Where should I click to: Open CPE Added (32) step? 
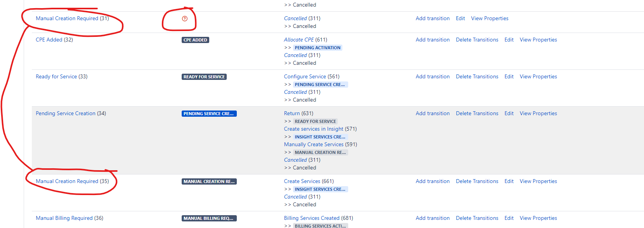click(49, 40)
